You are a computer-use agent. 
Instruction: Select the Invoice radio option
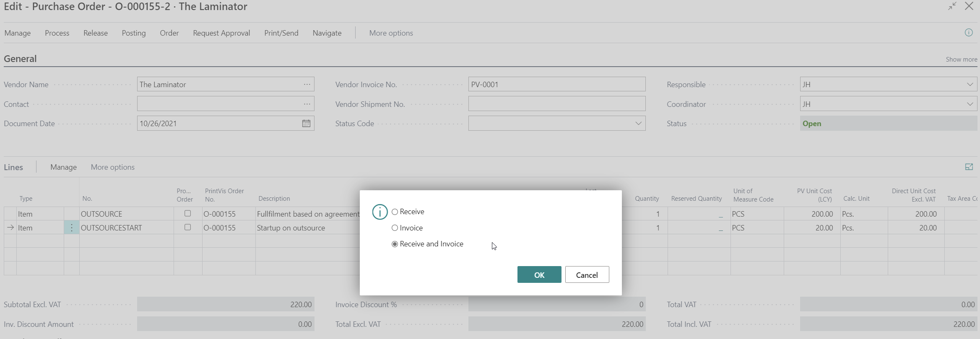pos(395,228)
